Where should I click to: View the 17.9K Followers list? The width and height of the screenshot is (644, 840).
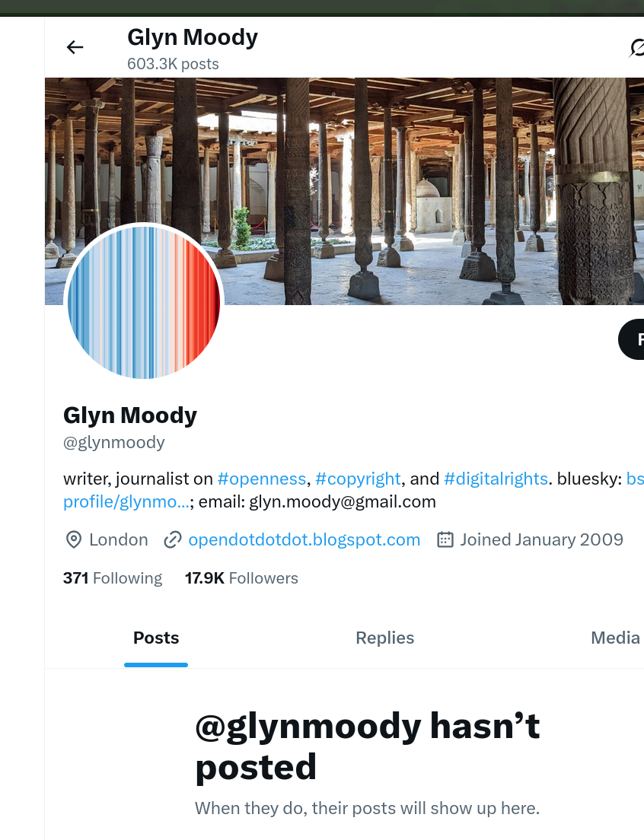241,578
